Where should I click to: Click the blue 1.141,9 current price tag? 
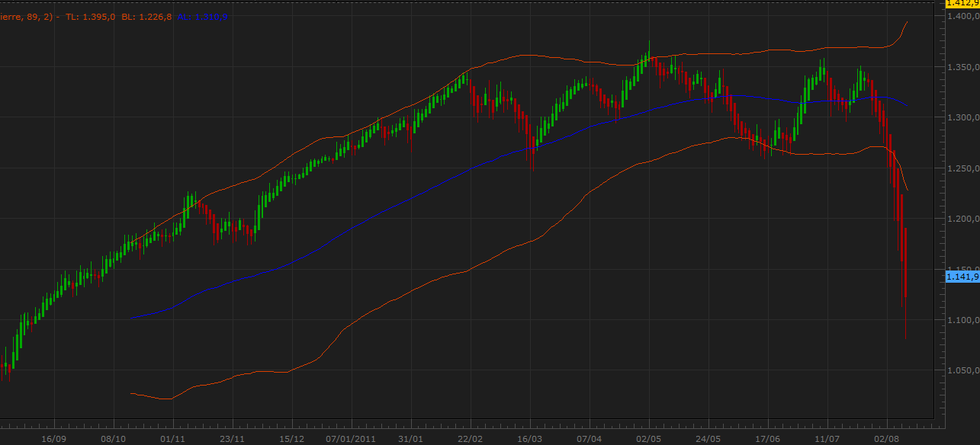pos(962,277)
